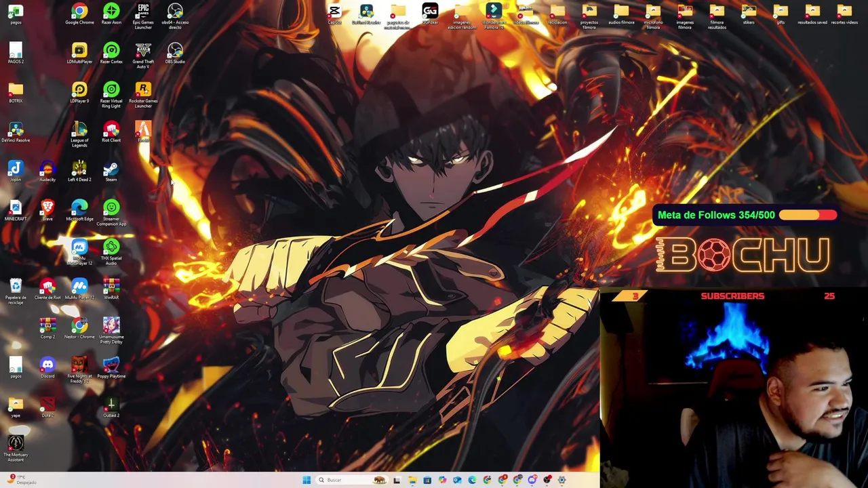Image resolution: width=868 pixels, height=488 pixels.
Task: Open the WinRAR desktop shortcut
Action: click(x=111, y=289)
